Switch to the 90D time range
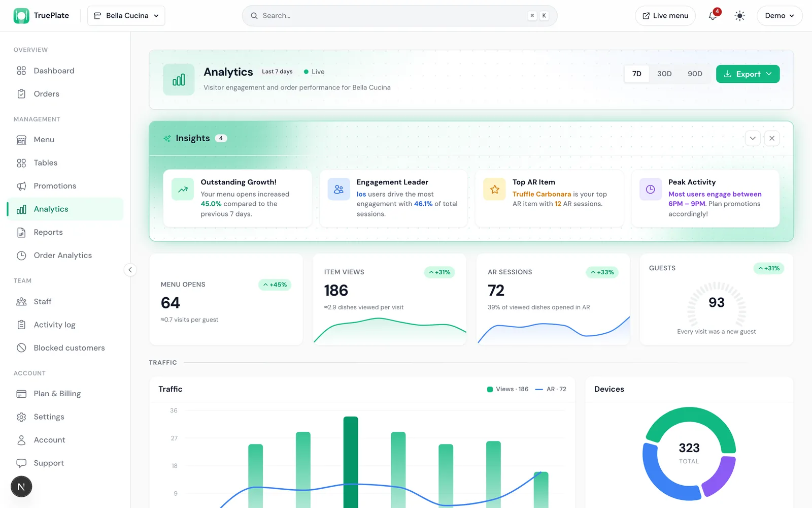Screen dimensions: 812x508 pos(695,74)
